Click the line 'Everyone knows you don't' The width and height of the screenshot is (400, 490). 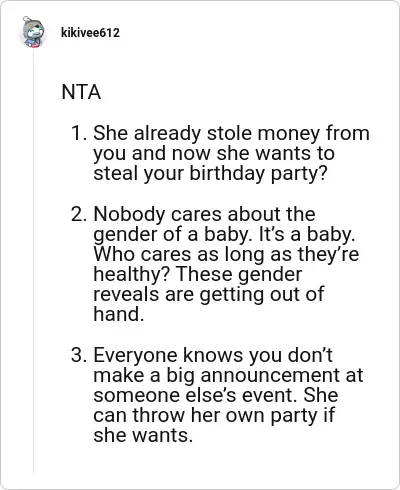213,355
